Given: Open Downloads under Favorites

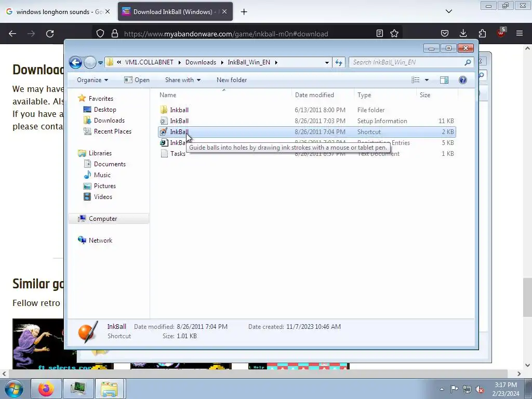Looking at the screenshot, I should [x=109, y=121].
